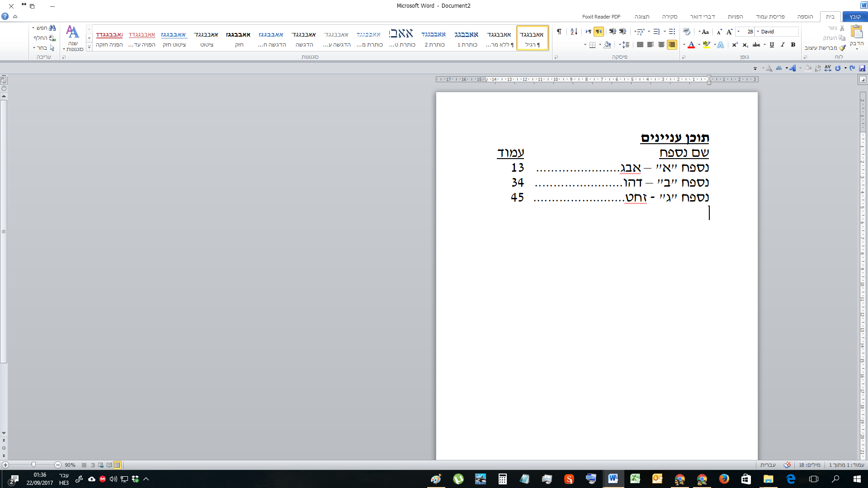Click the font color red A swatch
This screenshot has width=868, height=488.
[691, 45]
